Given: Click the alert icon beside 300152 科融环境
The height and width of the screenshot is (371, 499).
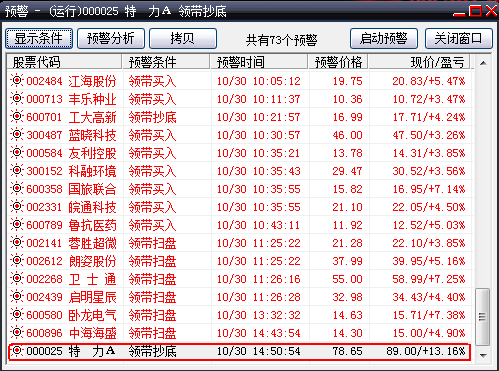Looking at the screenshot, I should point(17,170).
